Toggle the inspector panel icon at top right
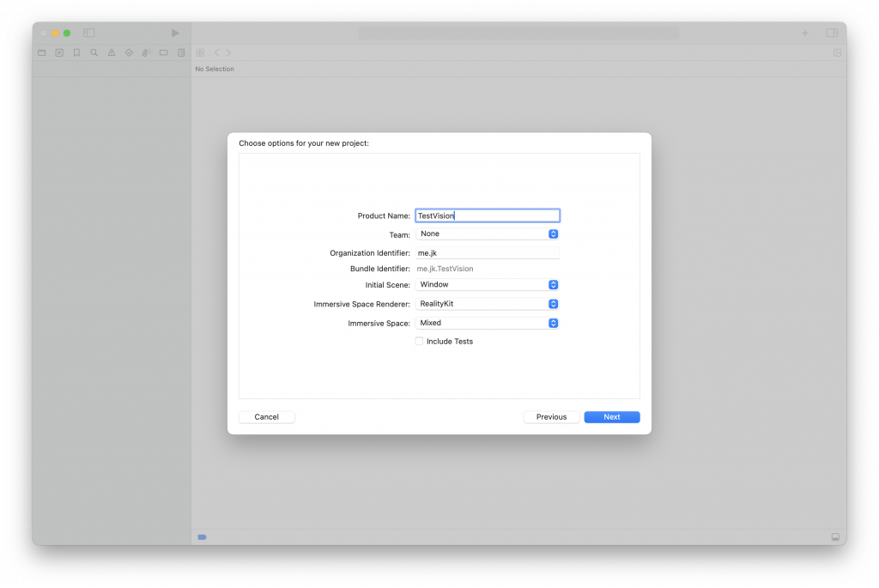The width and height of the screenshot is (879, 588). (832, 33)
